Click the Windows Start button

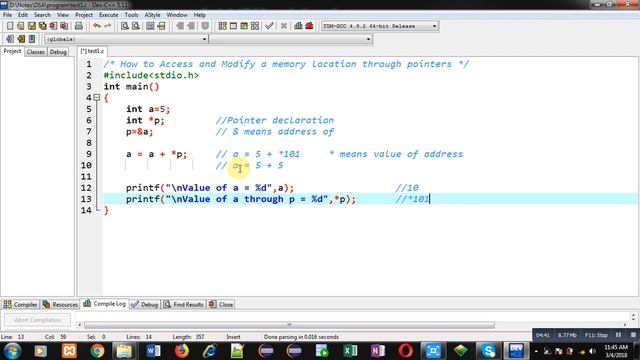[12, 351]
